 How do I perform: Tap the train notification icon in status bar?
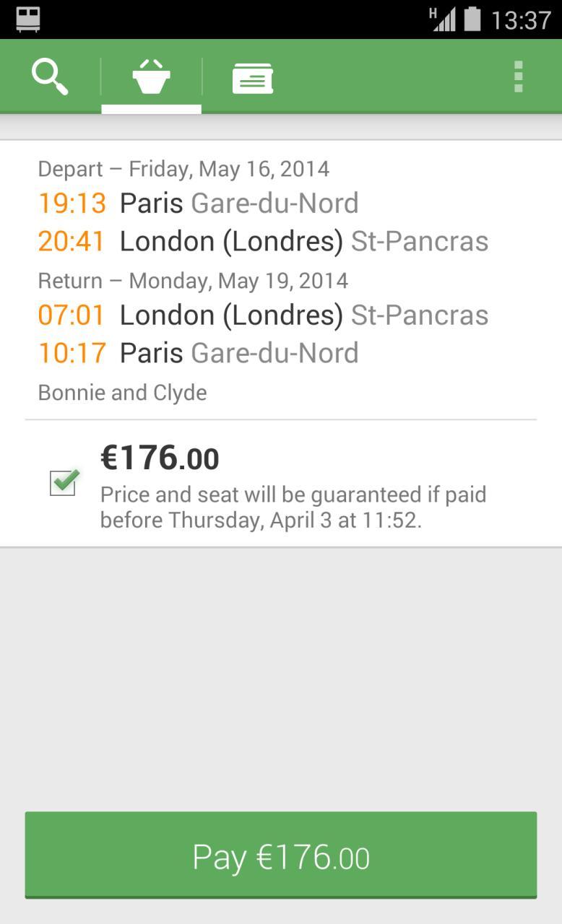point(28,19)
